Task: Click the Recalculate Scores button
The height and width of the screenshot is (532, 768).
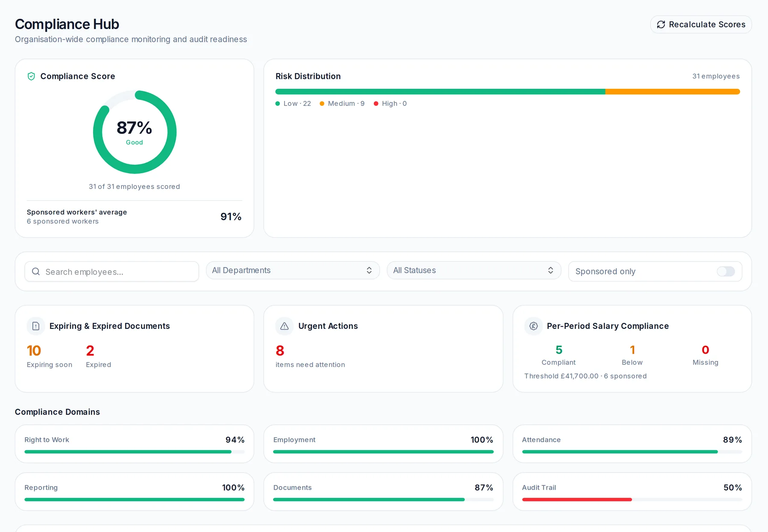Action: (x=701, y=24)
